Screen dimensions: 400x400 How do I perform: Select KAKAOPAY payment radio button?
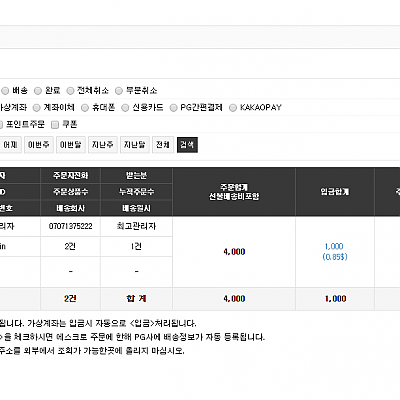(x=233, y=108)
